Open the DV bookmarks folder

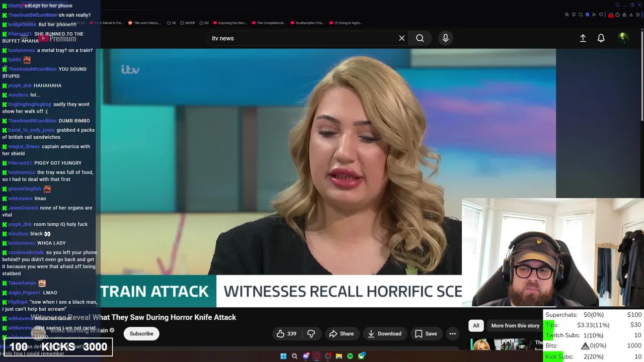[204, 23]
